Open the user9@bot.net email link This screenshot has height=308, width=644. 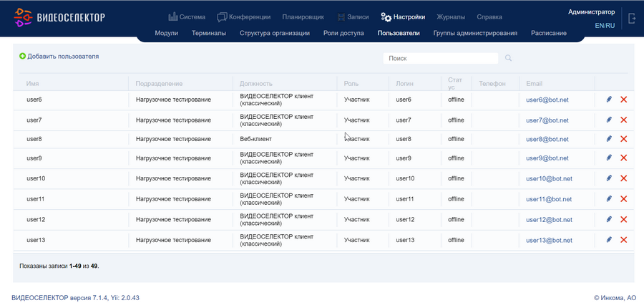point(547,158)
